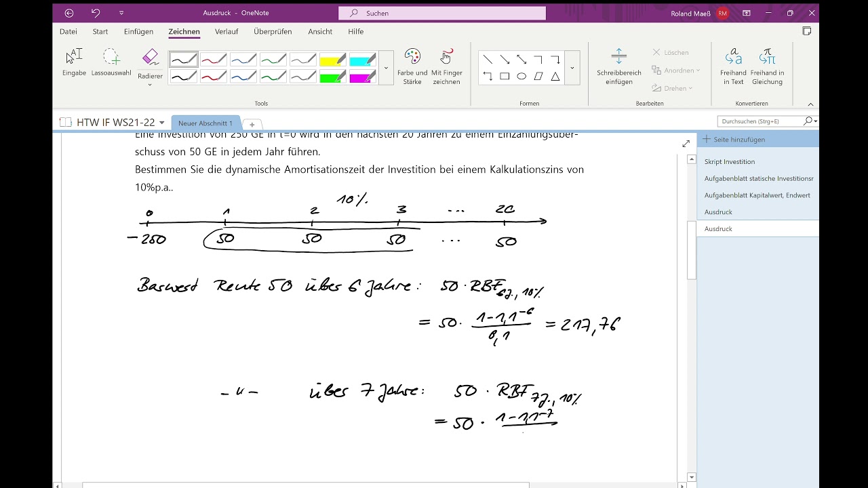Choose the elbow arrow connector shape
868x488 pixels.
[x=555, y=60]
